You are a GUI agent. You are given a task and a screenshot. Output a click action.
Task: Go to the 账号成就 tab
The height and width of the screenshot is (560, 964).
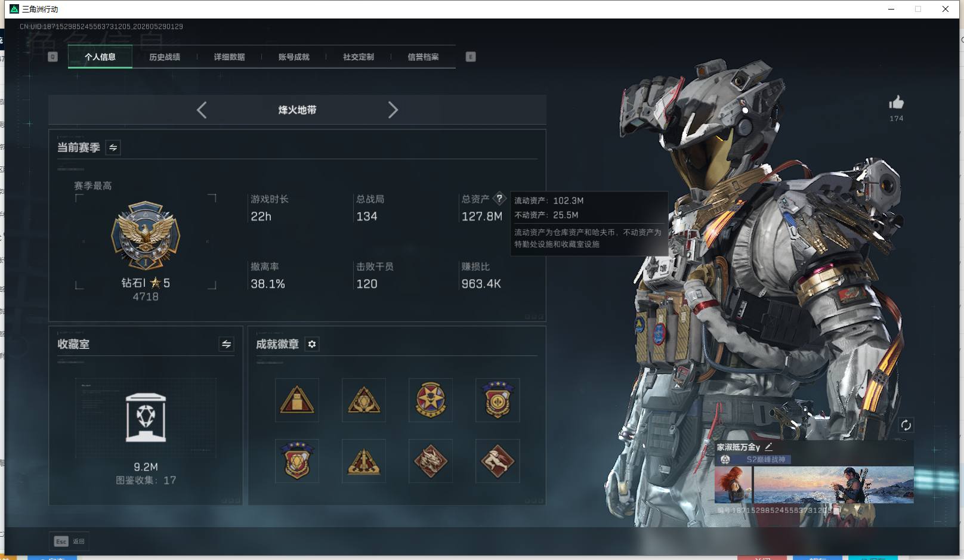point(293,57)
